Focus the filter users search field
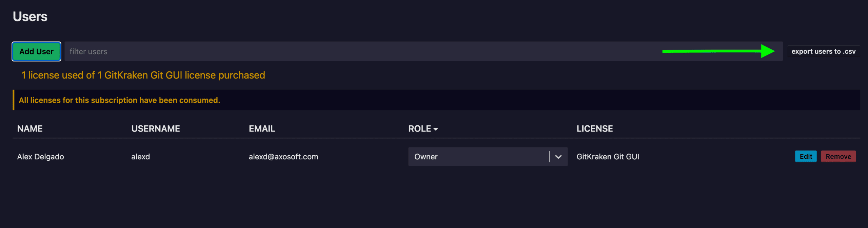868x228 pixels. pos(339,51)
